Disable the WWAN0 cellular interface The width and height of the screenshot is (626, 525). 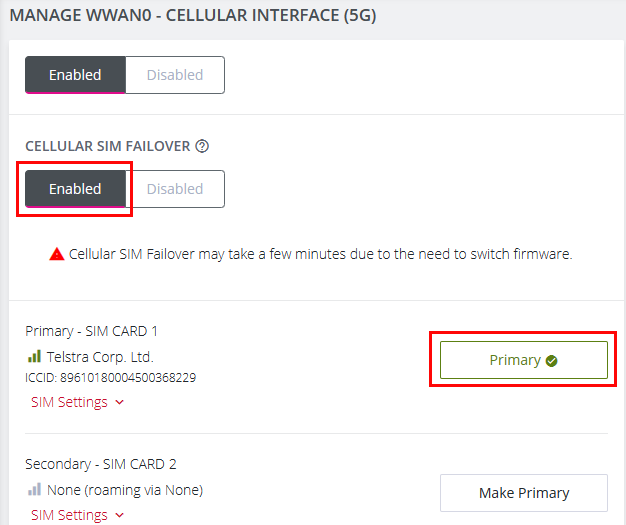pyautogui.click(x=175, y=75)
